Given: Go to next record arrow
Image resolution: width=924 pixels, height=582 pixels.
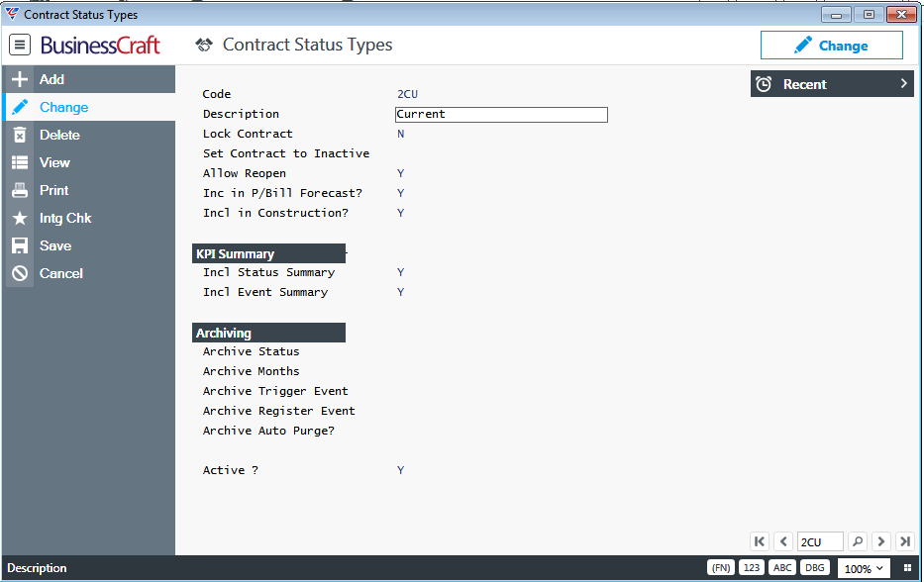Looking at the screenshot, I should click(x=881, y=541).
